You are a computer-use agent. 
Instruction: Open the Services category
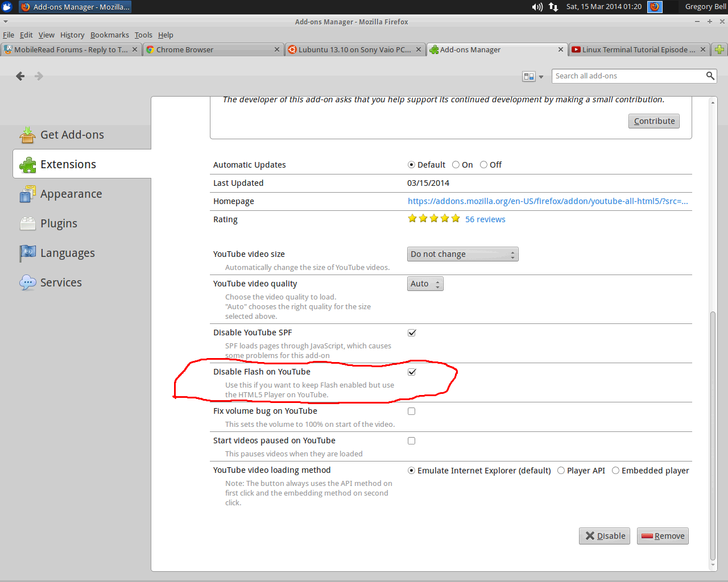82,282
